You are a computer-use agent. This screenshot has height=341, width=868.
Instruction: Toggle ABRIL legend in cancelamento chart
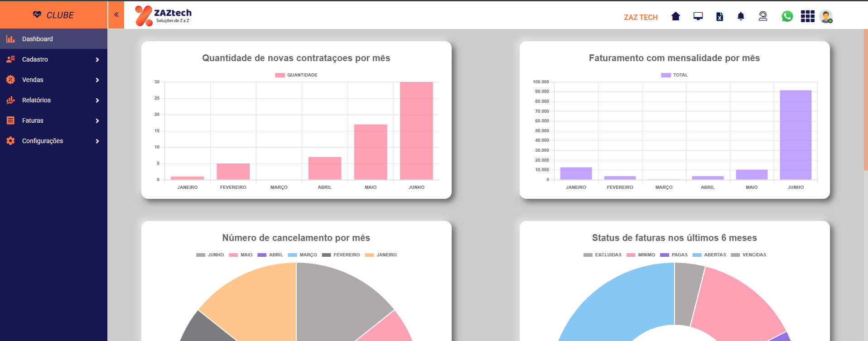[270, 255]
